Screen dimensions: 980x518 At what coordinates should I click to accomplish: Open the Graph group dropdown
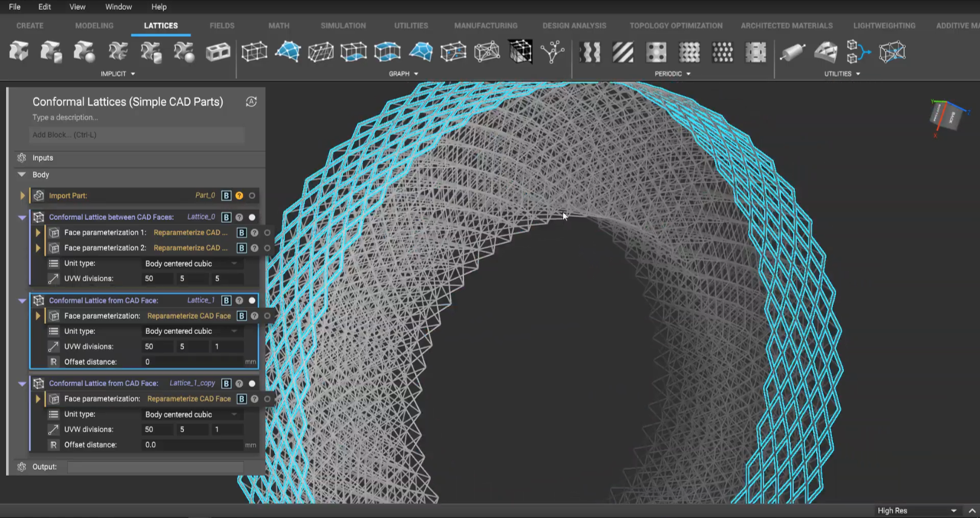[x=403, y=74]
